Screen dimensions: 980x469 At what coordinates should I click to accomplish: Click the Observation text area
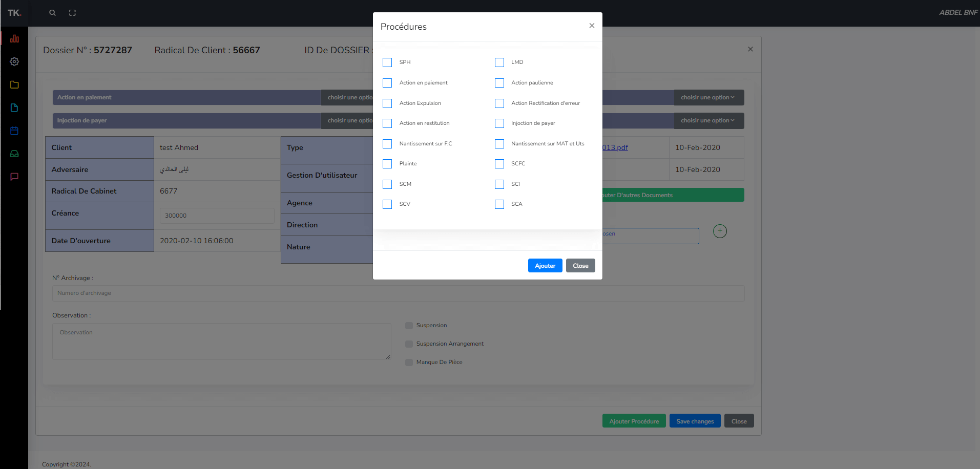(222, 342)
